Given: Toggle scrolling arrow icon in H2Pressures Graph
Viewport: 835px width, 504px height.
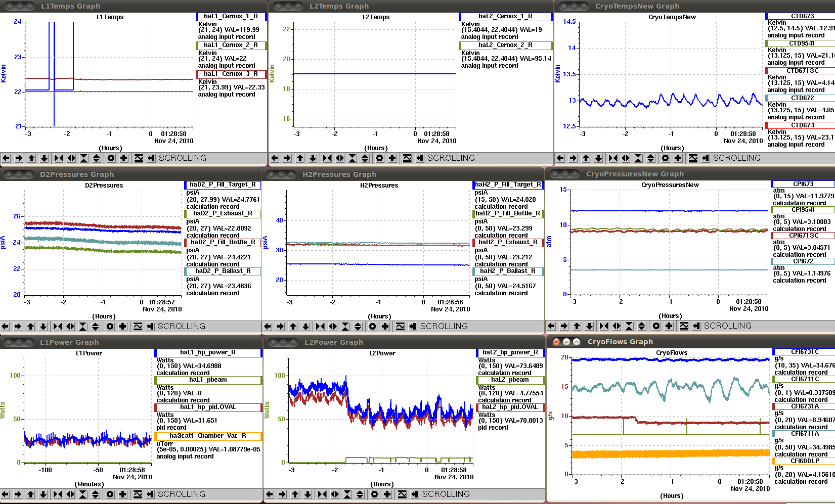Looking at the screenshot, I should click(413, 327).
